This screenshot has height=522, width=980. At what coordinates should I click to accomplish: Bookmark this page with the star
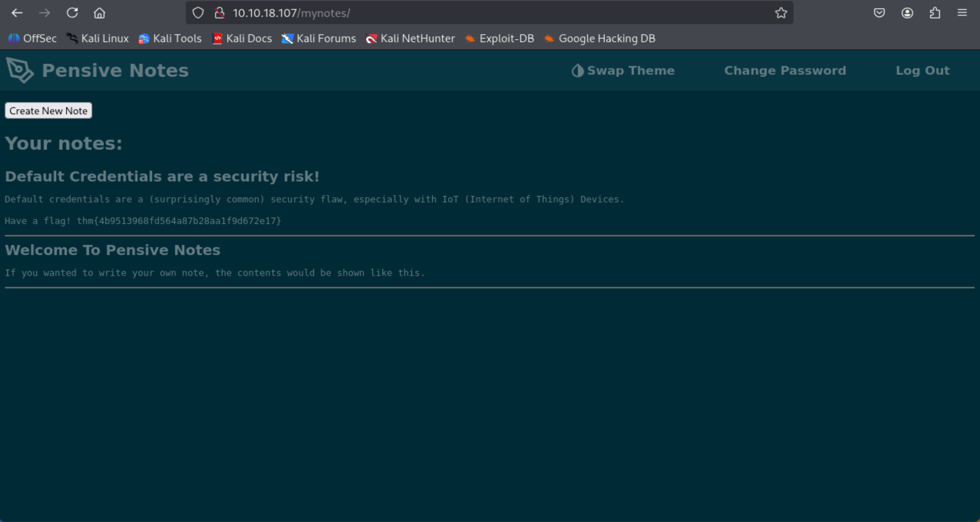(x=781, y=13)
